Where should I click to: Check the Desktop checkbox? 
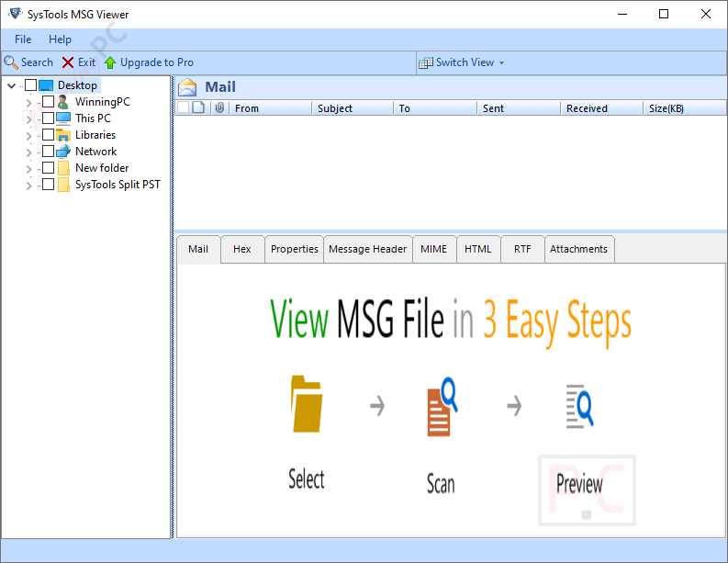coord(30,85)
